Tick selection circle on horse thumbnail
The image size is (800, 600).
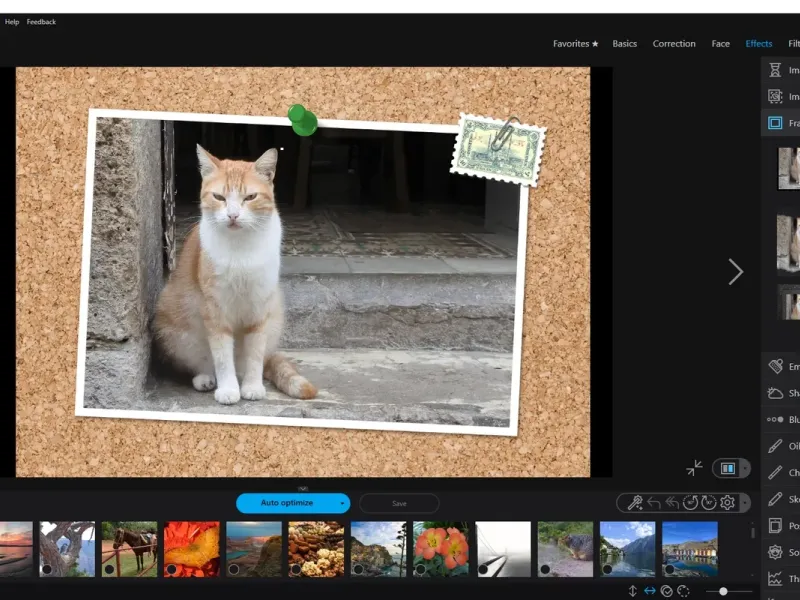tap(109, 569)
